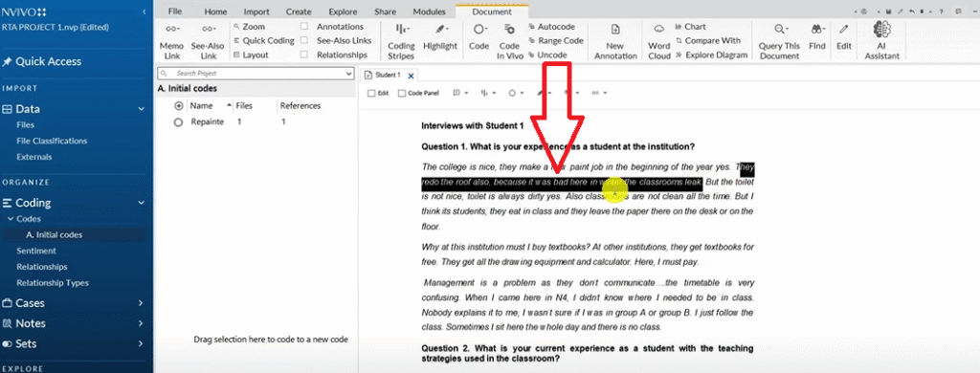Image resolution: width=980 pixels, height=373 pixels.
Task: Tick the Edit checkbox in document toolbar
Action: pos(371,93)
